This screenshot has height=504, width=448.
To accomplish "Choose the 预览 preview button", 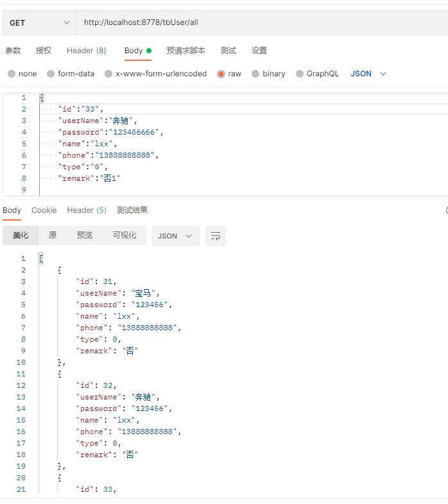I will pos(84,235).
